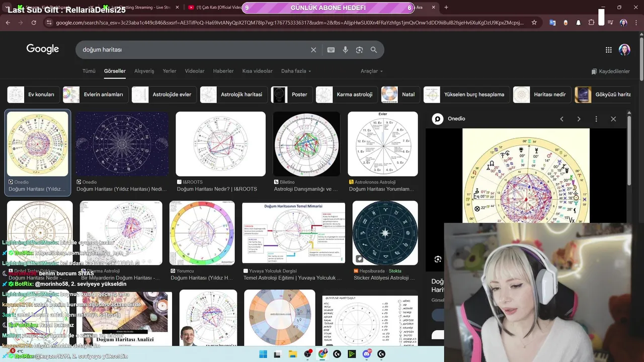Image resolution: width=644 pixels, height=362 pixels.
Task: Close the image preview panel
Action: pyautogui.click(x=613, y=119)
